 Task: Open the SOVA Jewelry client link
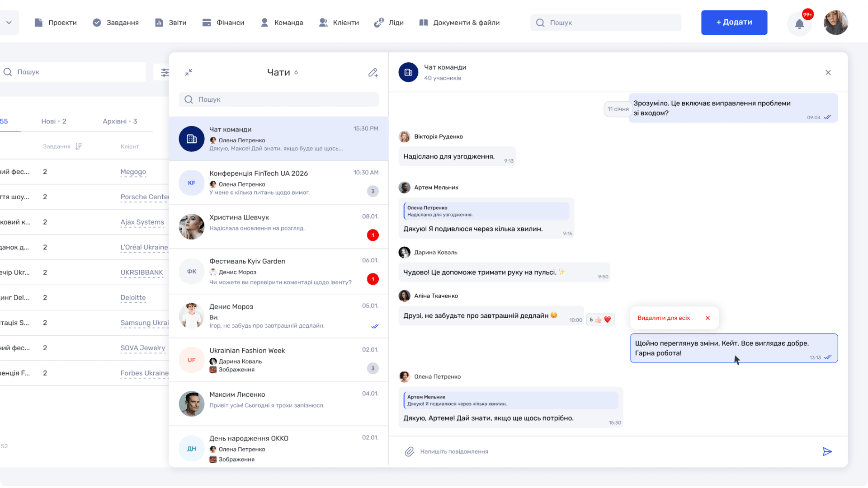pos(143,348)
